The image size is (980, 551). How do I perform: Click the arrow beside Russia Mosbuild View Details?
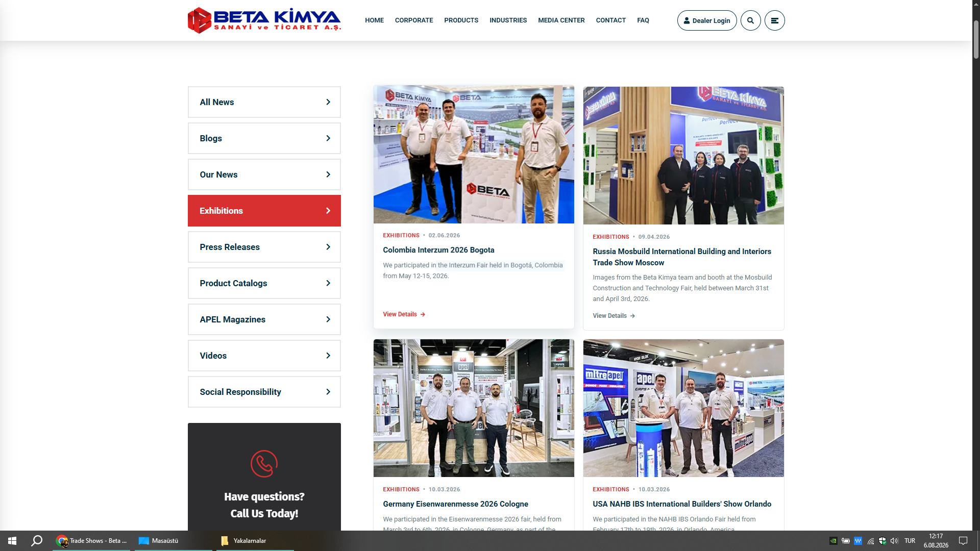[x=632, y=316]
